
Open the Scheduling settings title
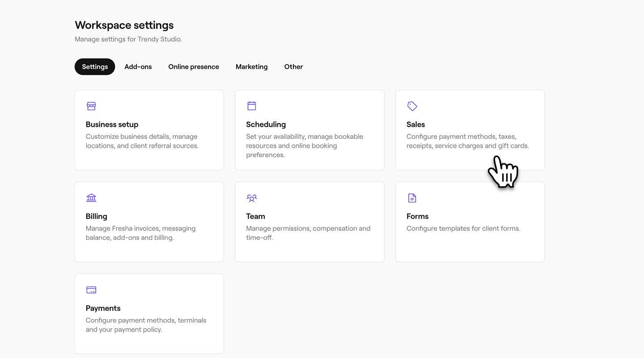click(266, 124)
